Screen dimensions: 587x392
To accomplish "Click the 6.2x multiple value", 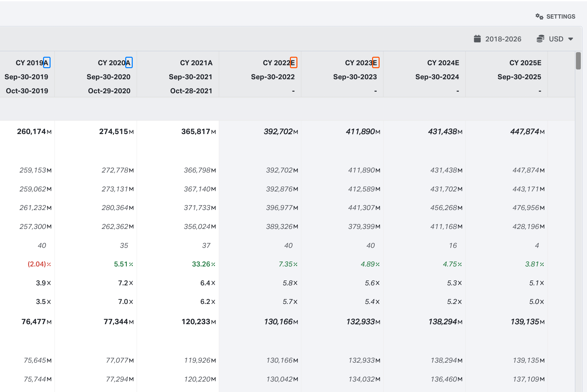I will [208, 302].
